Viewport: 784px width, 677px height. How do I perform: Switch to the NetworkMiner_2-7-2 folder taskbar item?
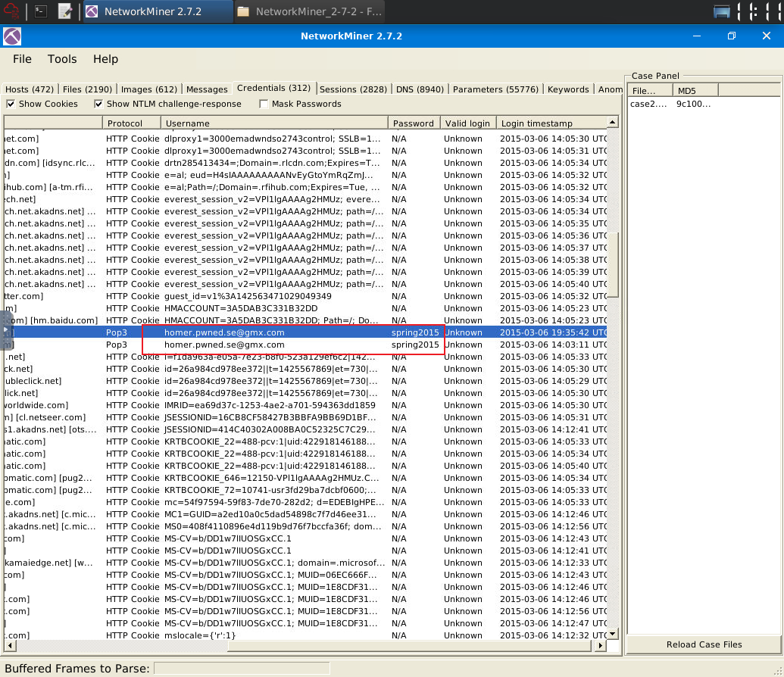point(310,11)
